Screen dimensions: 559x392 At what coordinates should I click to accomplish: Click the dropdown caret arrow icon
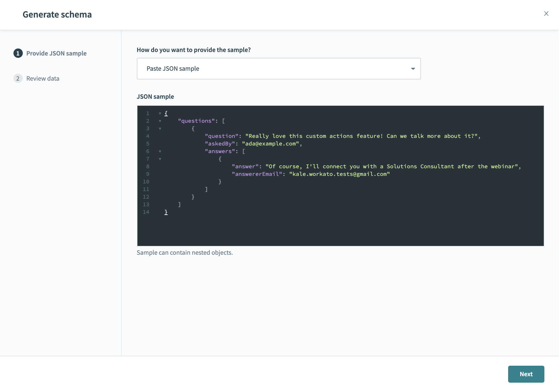(x=413, y=69)
